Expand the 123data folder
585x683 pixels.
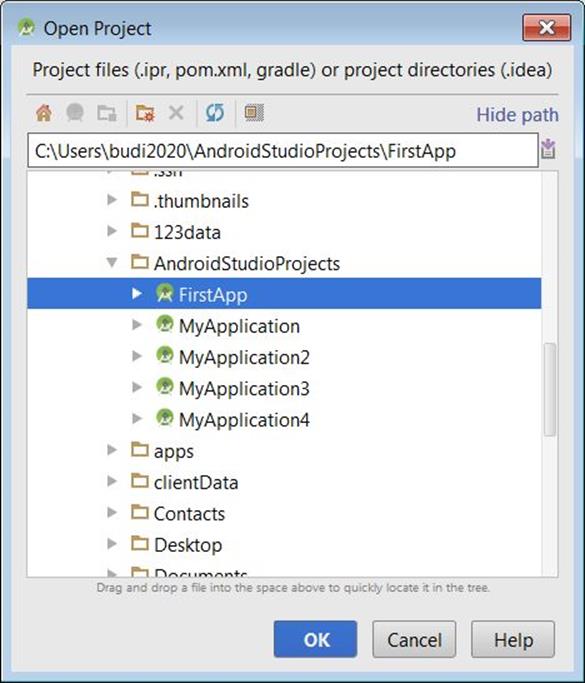[x=112, y=231]
